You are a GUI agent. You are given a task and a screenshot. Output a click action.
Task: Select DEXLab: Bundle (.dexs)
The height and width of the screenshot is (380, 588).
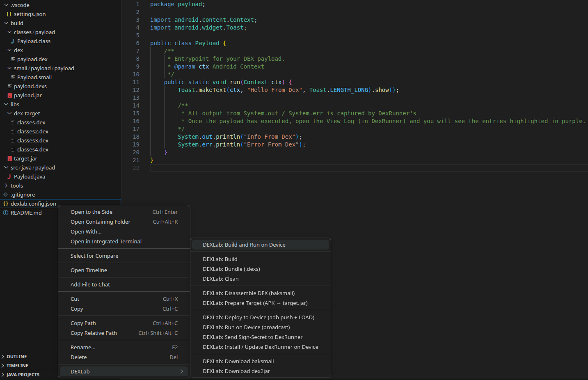(x=261, y=269)
